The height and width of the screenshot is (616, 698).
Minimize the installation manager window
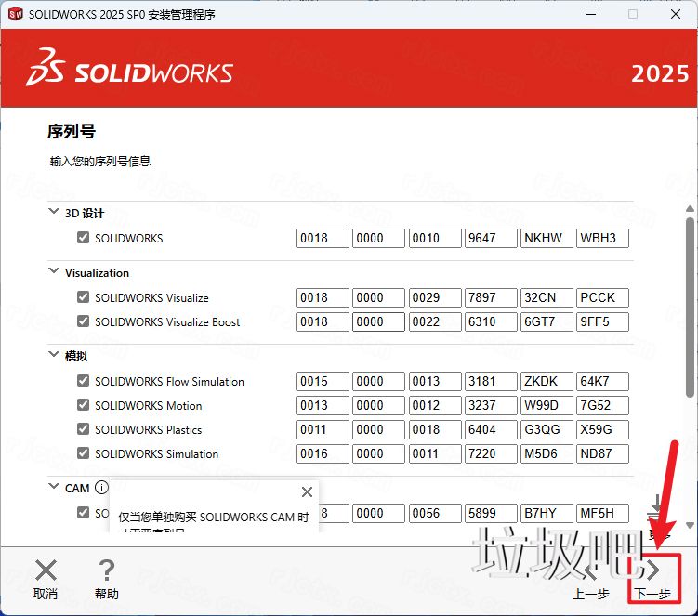(591, 14)
